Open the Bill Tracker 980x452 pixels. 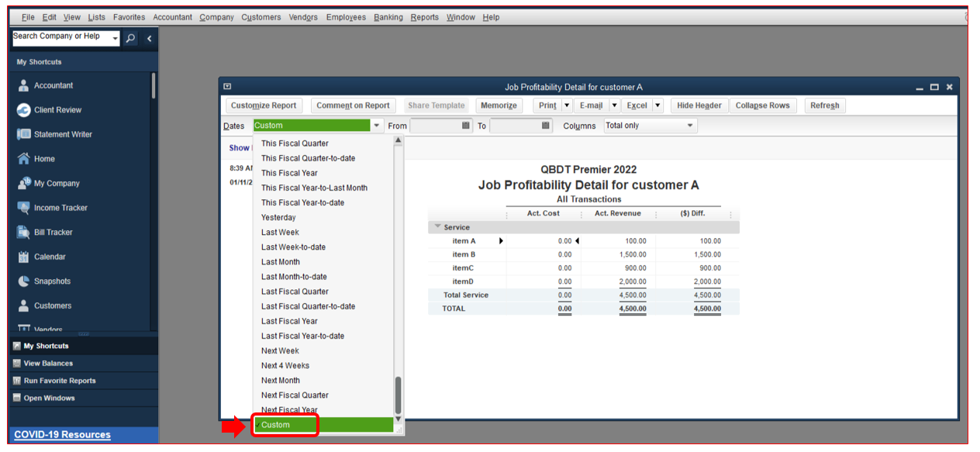click(x=51, y=232)
